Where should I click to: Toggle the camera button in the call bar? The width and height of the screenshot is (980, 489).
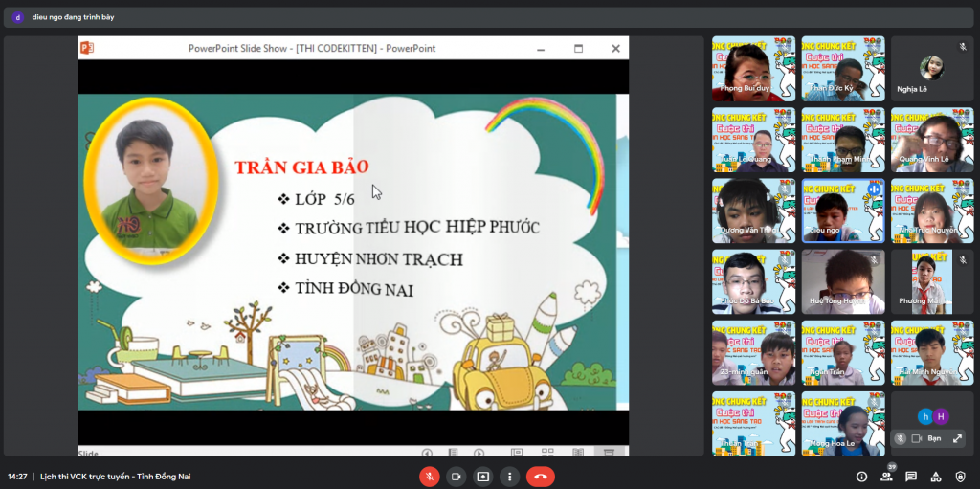click(457, 477)
